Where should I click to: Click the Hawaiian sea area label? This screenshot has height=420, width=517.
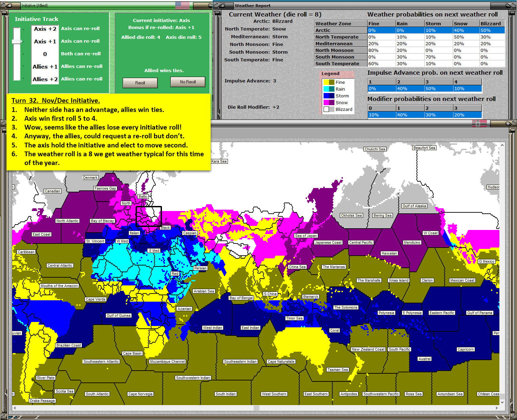click(x=389, y=253)
